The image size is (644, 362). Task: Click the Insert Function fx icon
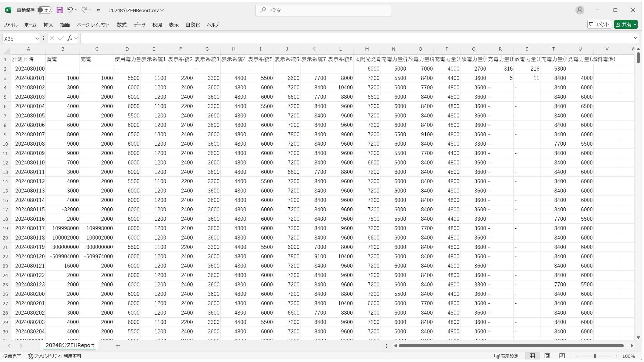70,39
